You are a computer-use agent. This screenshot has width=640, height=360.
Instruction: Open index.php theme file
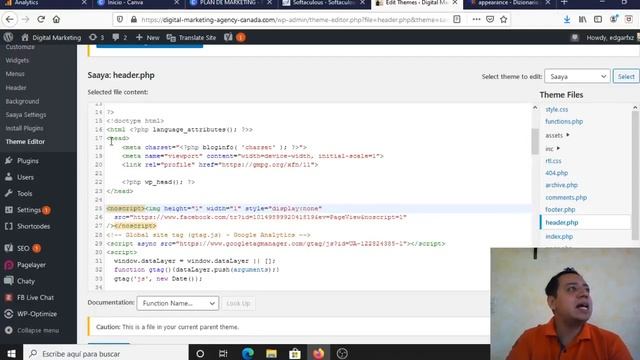click(x=559, y=236)
